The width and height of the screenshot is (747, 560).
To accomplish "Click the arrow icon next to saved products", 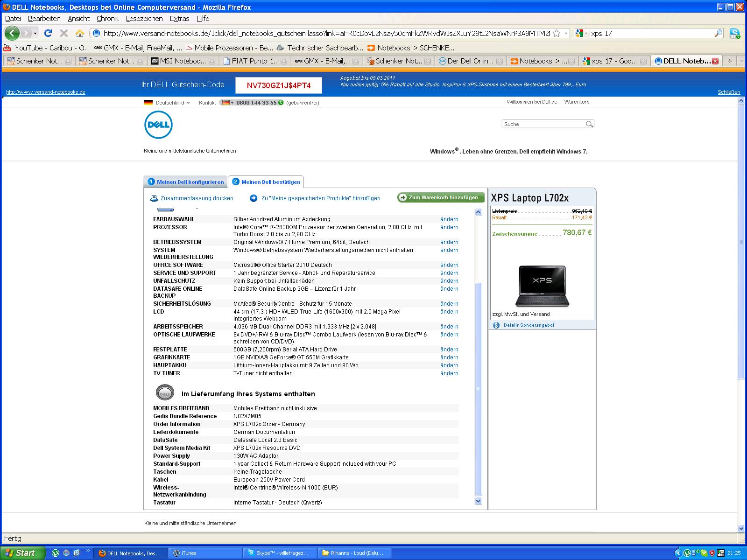I will (254, 198).
